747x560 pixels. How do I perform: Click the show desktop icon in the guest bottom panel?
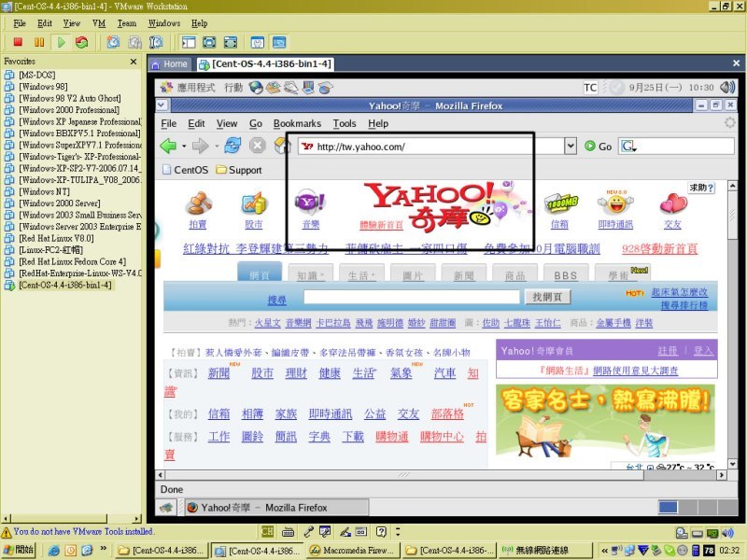(166, 508)
